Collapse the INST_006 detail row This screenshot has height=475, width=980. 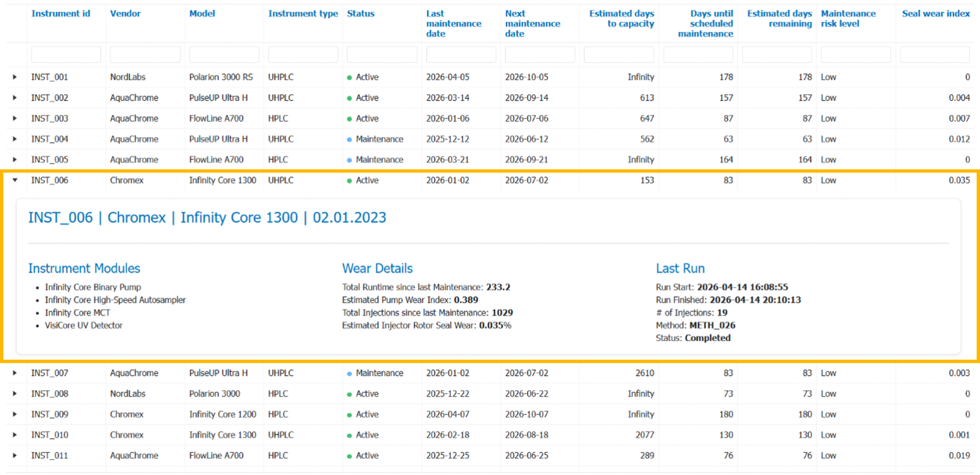(15, 180)
